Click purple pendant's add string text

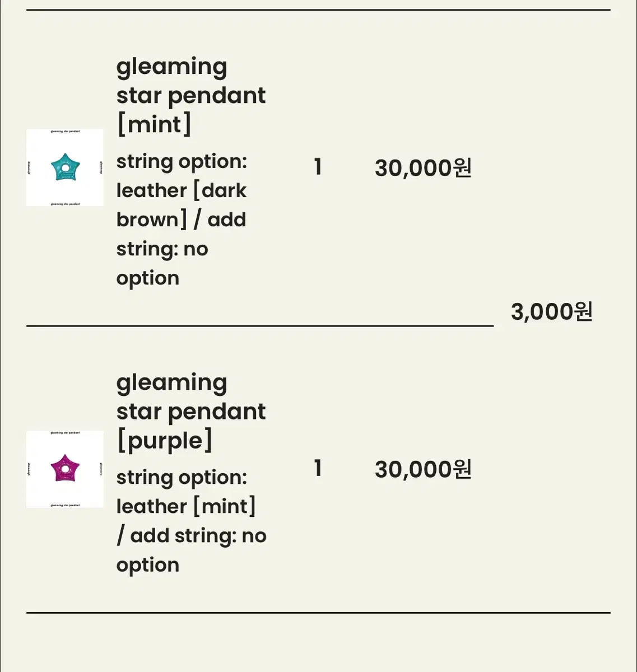(190, 536)
